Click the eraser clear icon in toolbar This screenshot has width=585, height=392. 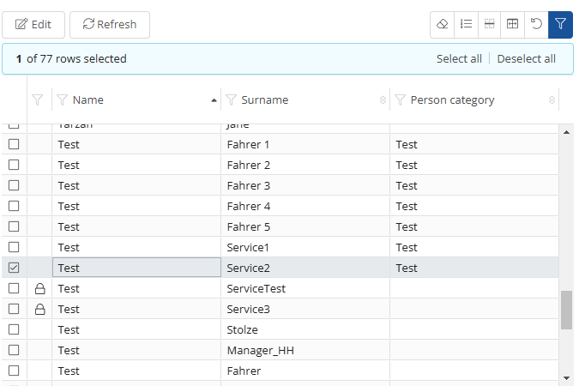443,24
